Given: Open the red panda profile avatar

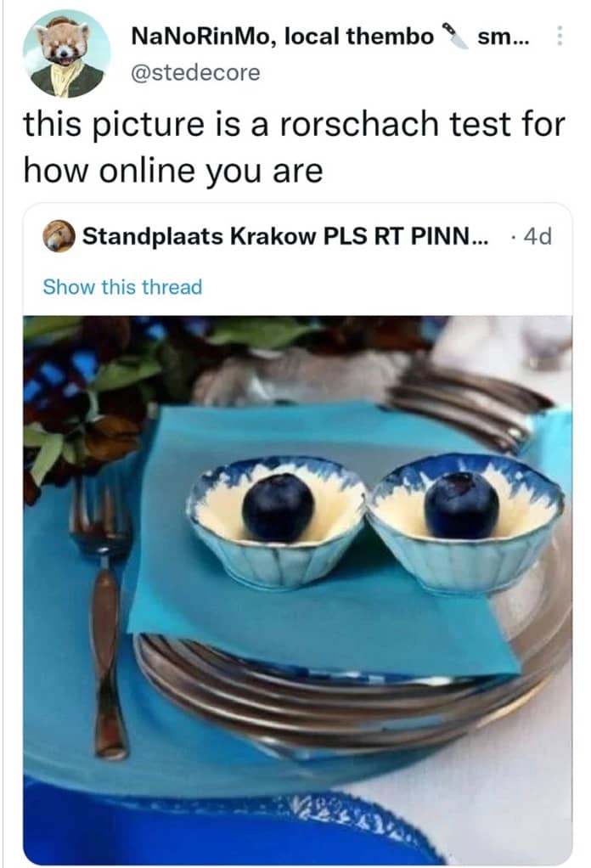Looking at the screenshot, I should point(66,54).
